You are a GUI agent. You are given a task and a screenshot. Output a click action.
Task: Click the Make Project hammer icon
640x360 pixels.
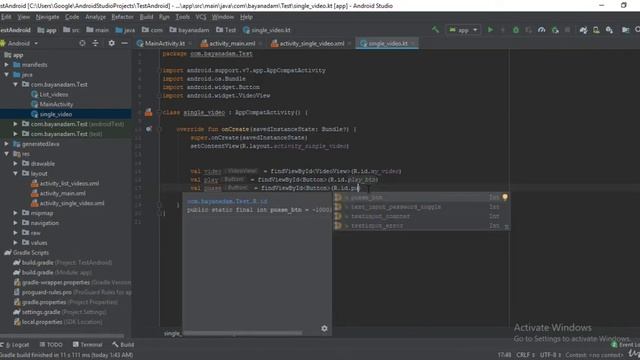(436, 30)
